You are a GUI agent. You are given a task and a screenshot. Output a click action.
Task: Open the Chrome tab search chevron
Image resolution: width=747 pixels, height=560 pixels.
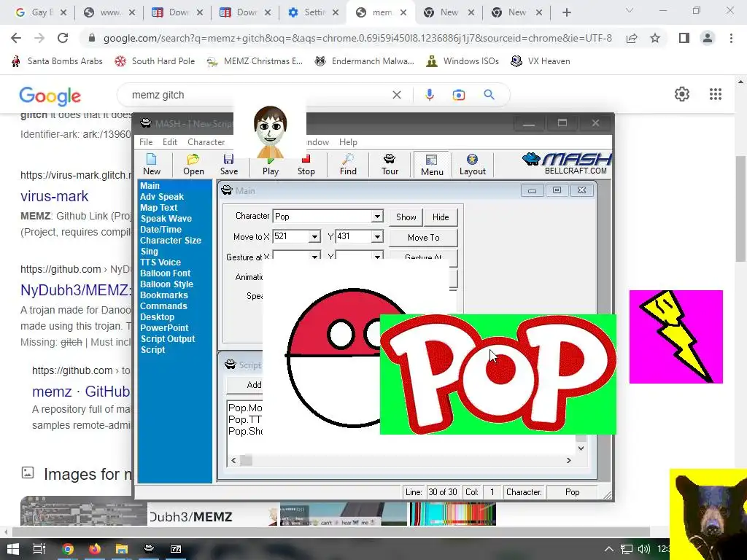click(630, 10)
